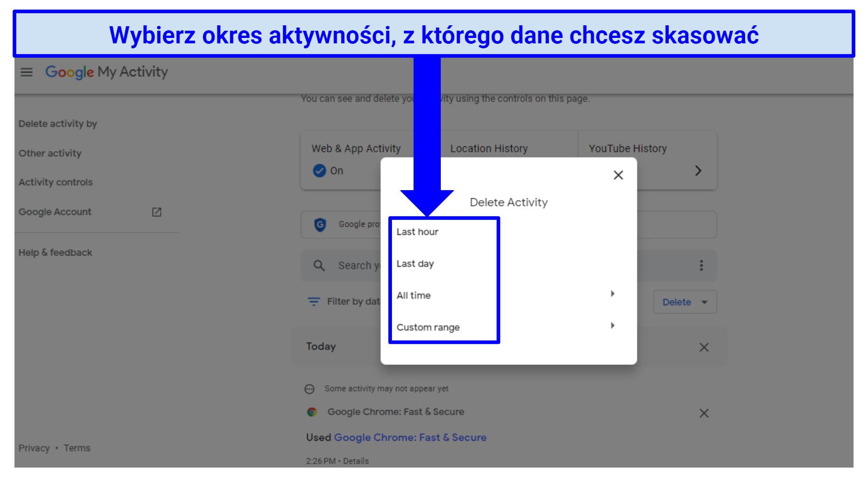Open the hamburger main menu
Viewport: 868px width, 481px height.
(x=27, y=72)
